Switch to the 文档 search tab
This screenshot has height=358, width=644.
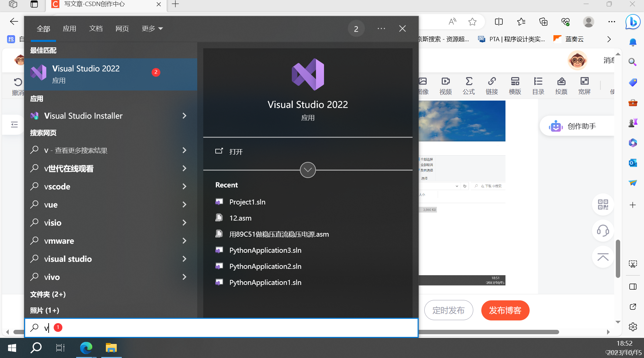click(96, 29)
